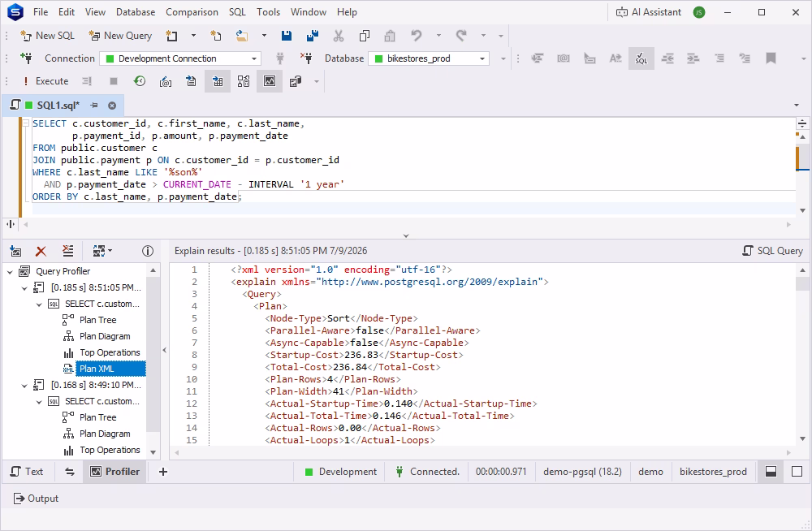Click the JS user avatar

(x=699, y=12)
